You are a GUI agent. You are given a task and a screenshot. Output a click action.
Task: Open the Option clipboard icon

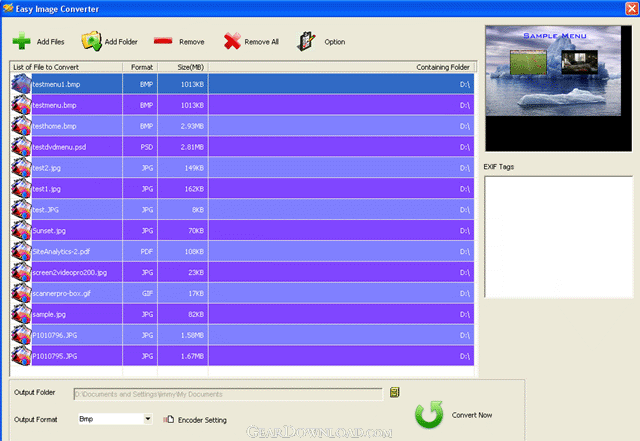pos(306,41)
